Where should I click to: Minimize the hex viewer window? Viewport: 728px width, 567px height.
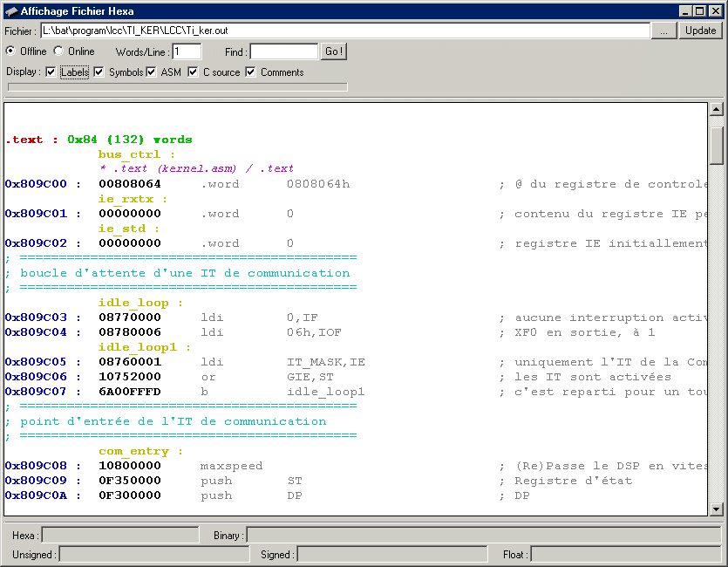[686, 10]
